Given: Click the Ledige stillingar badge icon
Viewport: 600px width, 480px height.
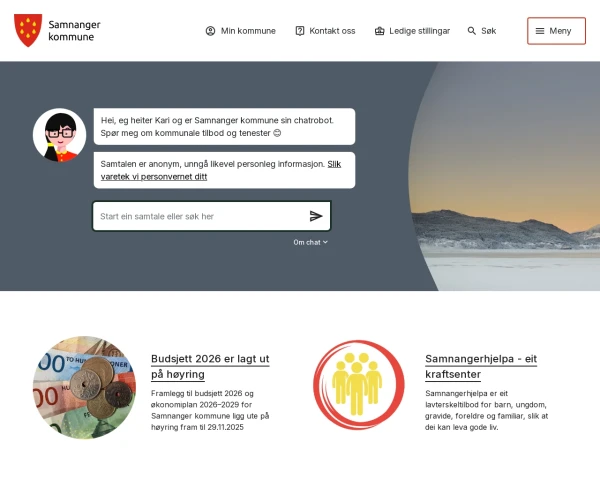Looking at the screenshot, I should (379, 31).
